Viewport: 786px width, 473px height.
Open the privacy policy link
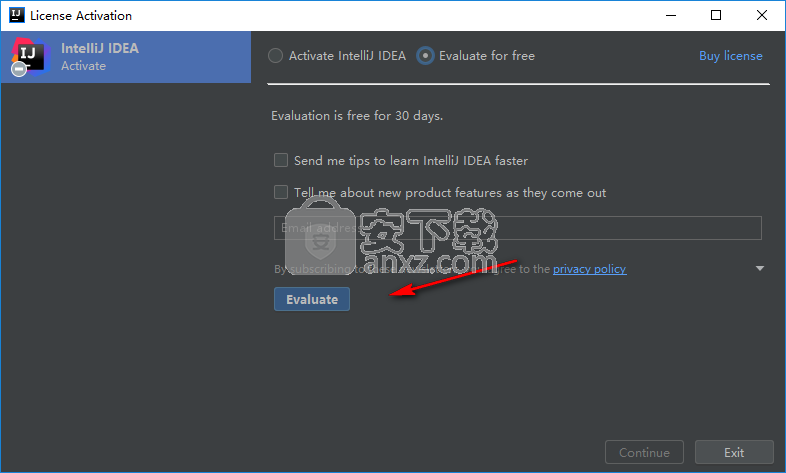point(590,269)
